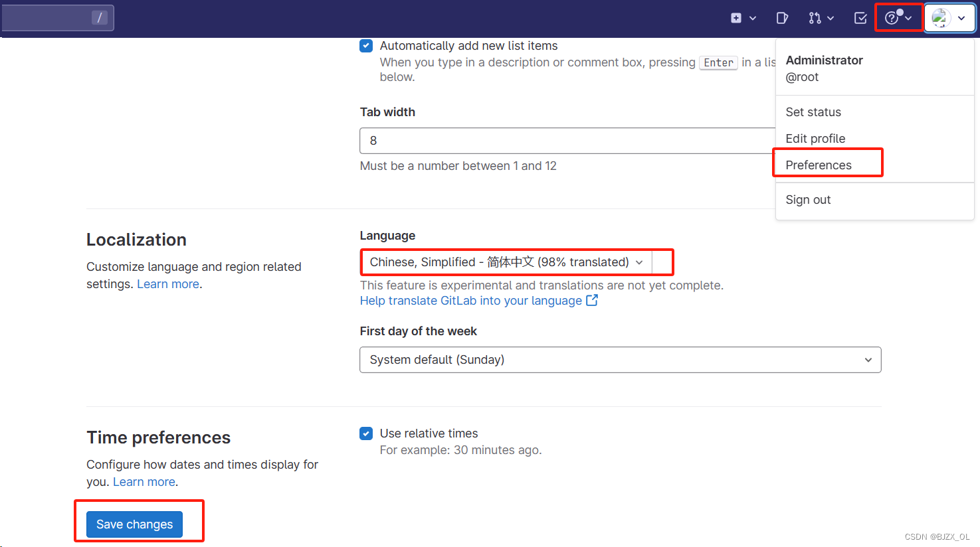This screenshot has height=547, width=980.
Task: Open Help translate GitLab into your language link
Action: 471,301
